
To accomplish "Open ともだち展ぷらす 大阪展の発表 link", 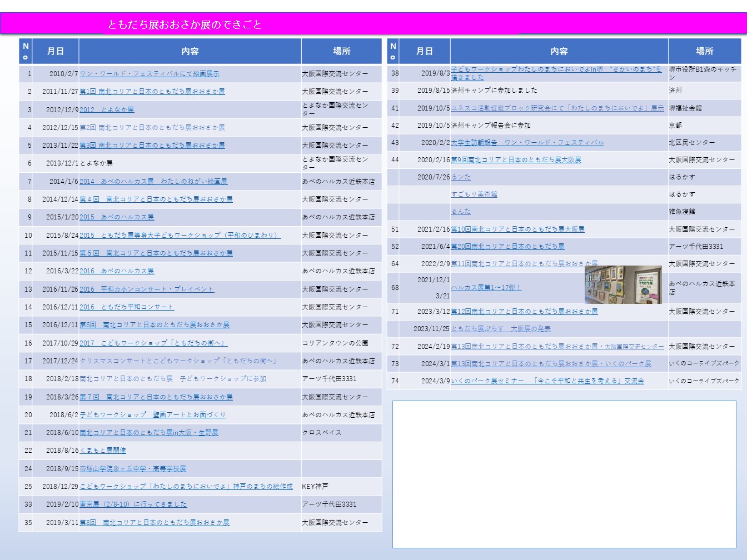I will tap(500, 329).
